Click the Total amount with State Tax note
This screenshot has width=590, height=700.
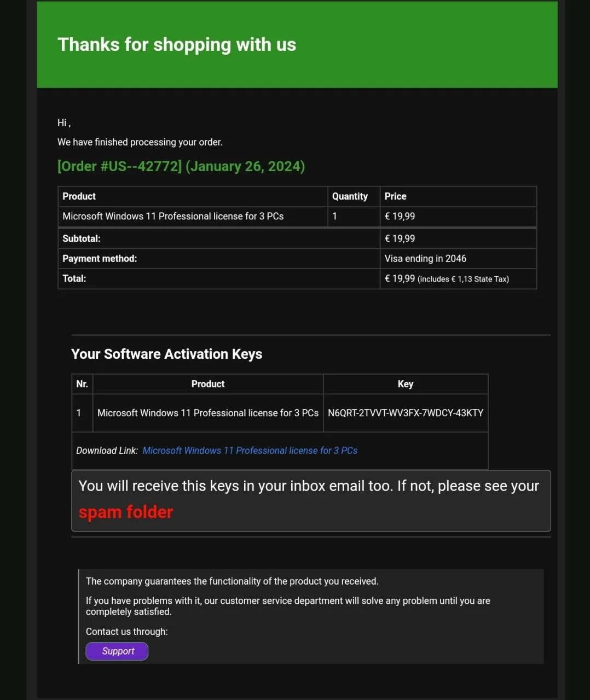tap(447, 279)
